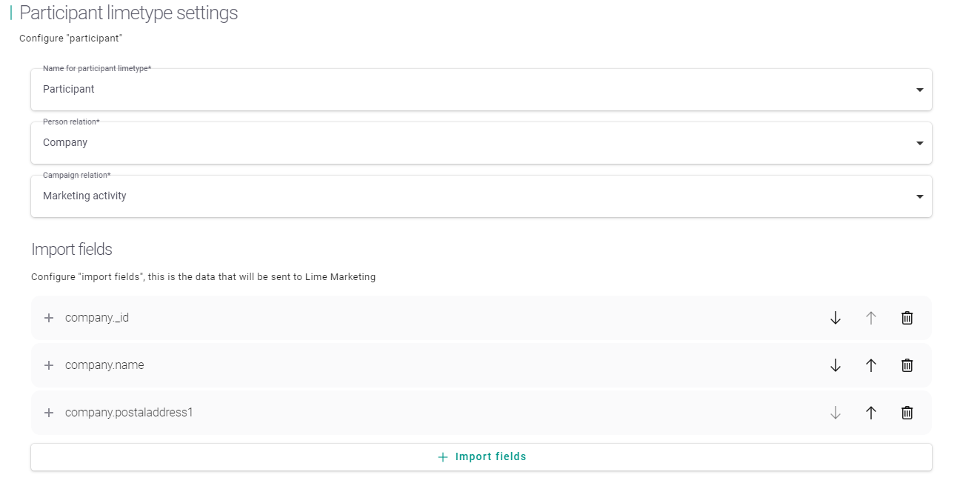Expand the company._id import field row
Viewport: 980px width, 492px height.
[x=49, y=317]
